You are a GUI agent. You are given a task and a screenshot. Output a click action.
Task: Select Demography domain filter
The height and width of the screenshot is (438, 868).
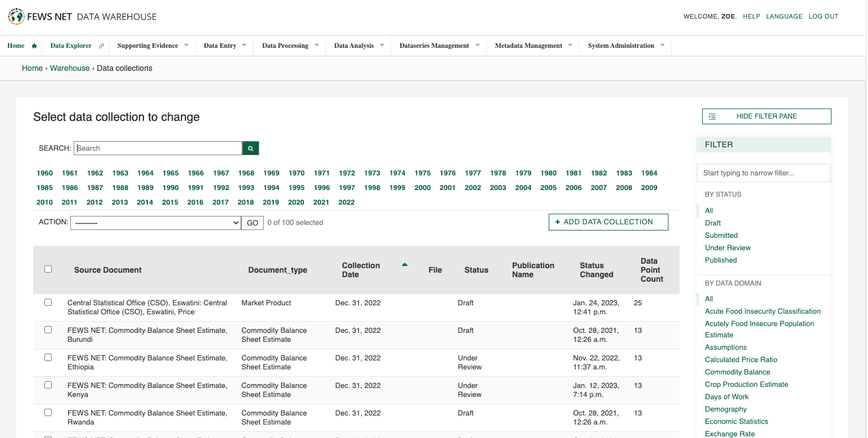(x=726, y=409)
